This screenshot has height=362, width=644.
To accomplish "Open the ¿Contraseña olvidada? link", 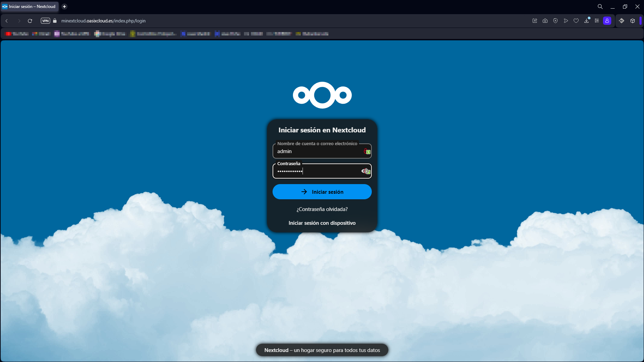I will pyautogui.click(x=322, y=209).
